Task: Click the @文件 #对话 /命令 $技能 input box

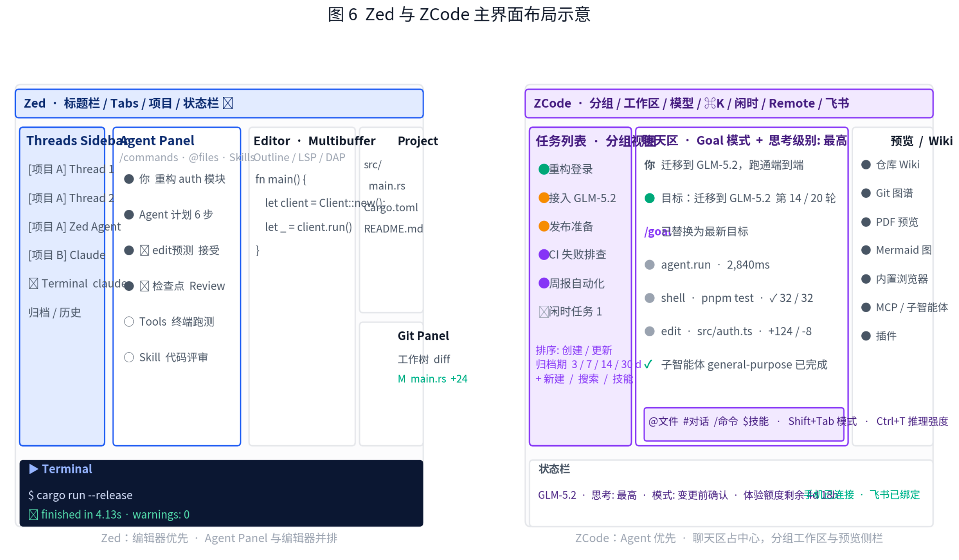Action: pyautogui.click(x=744, y=424)
